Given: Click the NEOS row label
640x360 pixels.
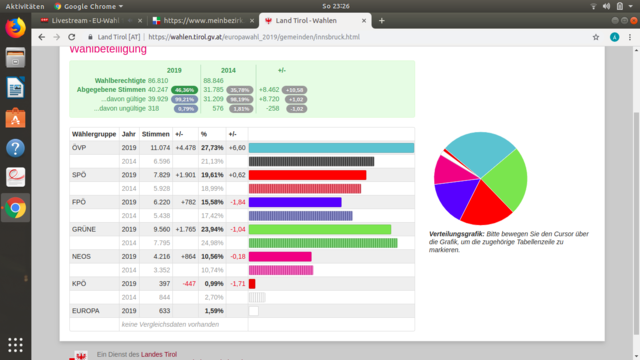Looking at the screenshot, I should [81, 256].
